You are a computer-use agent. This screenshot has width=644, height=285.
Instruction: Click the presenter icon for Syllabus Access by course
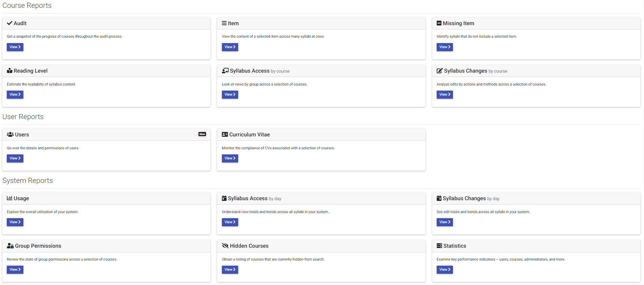225,71
